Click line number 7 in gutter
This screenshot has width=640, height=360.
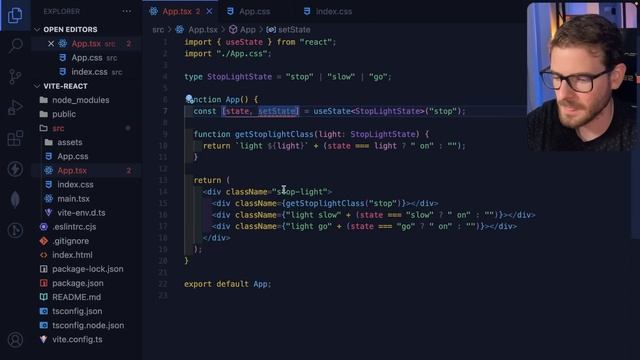coord(165,111)
